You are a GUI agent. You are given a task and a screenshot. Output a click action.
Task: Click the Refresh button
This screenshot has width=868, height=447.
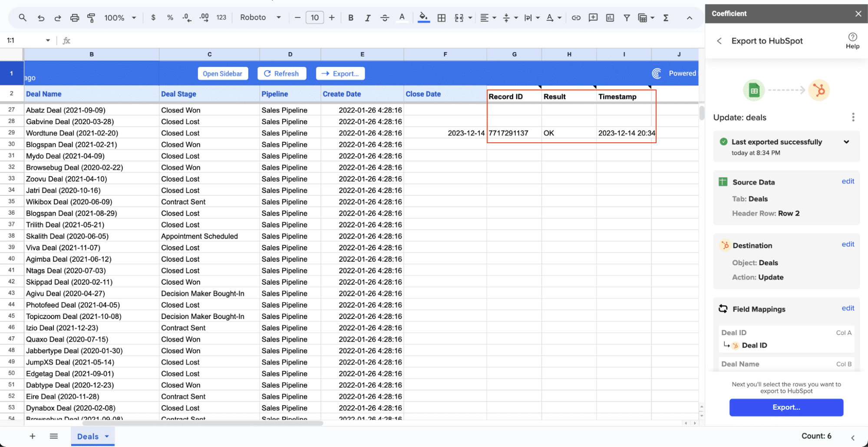point(282,73)
